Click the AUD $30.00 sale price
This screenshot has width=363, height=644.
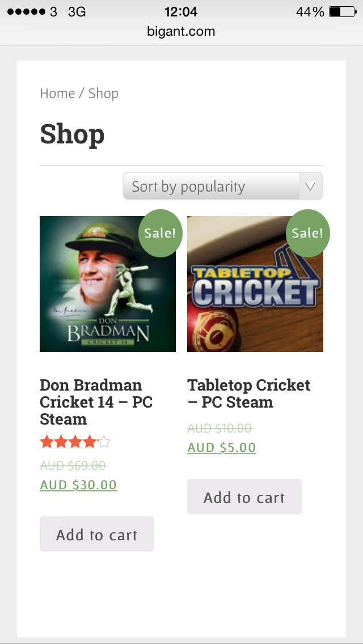click(78, 485)
